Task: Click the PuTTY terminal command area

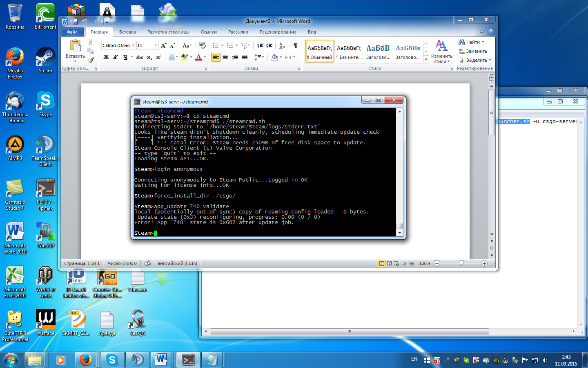Action: click(265, 172)
